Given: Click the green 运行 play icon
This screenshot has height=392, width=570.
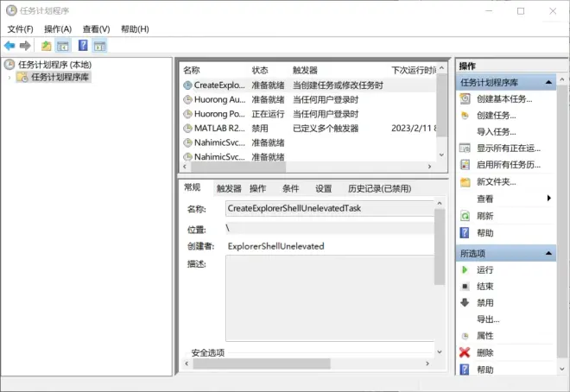Looking at the screenshot, I should pyautogui.click(x=465, y=270).
